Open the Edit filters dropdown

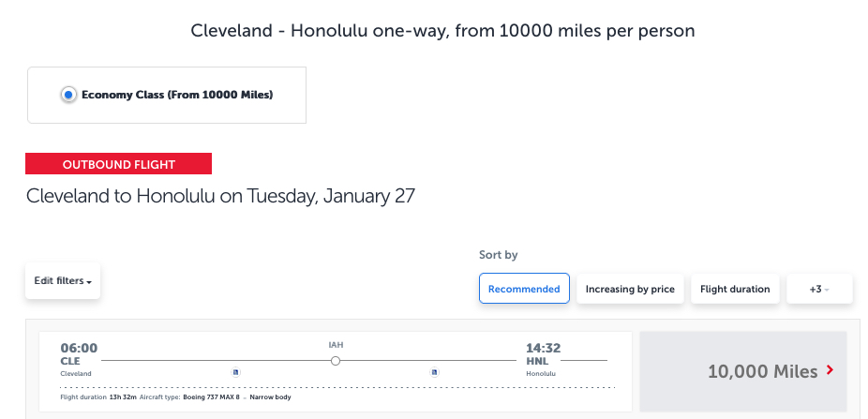tap(63, 281)
